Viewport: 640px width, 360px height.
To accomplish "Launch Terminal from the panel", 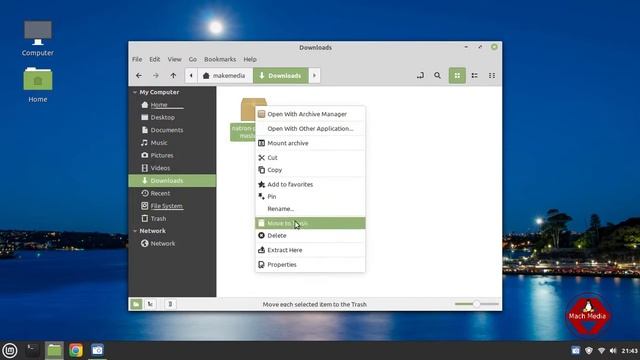I will tap(32, 350).
